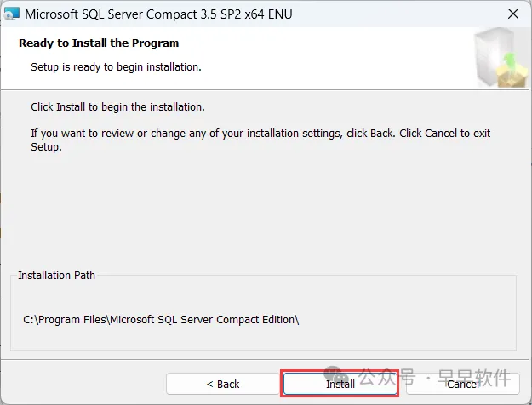Image resolution: width=532 pixels, height=405 pixels.
Task: Click the Click Install to begin instruction
Action: 117,107
